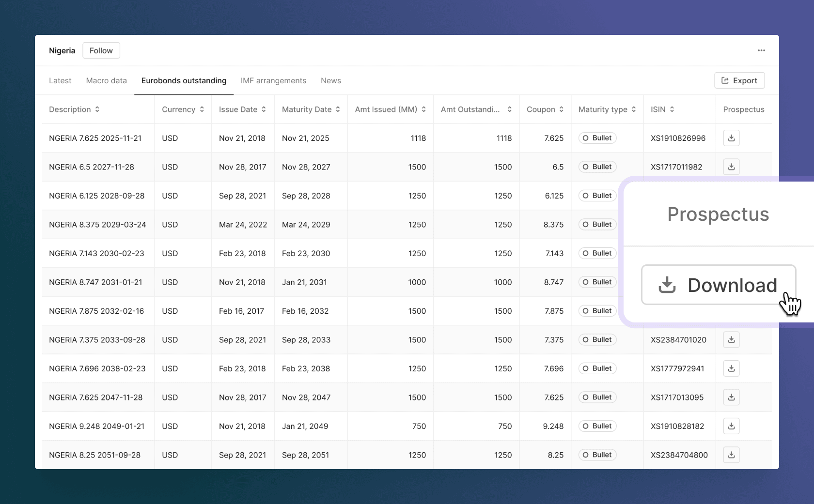Select the Eurobonds outstanding tab
This screenshot has width=814, height=504.
(x=184, y=80)
